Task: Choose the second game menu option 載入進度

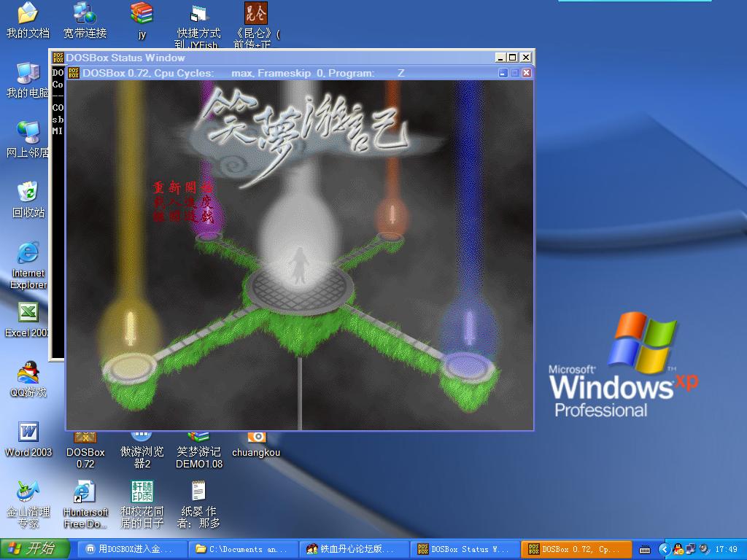Action: tap(183, 202)
